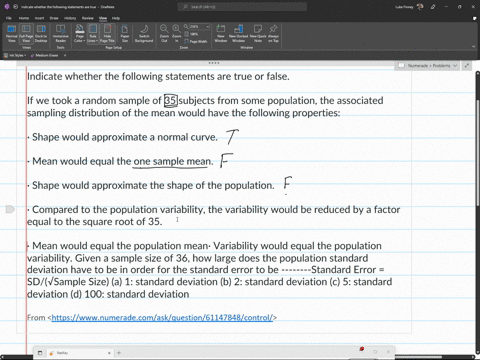Image resolution: width=480 pixels, height=360 pixels.
Task: Open Ink Styles dropdown
Action: pyautogui.click(x=16, y=55)
